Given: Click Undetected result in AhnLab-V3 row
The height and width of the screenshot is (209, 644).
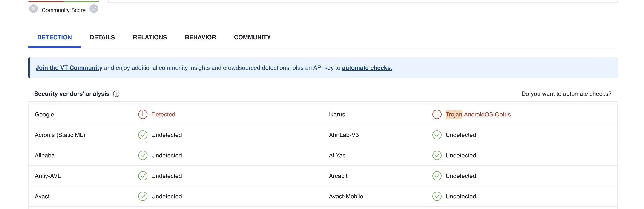Looking at the screenshot, I should (x=461, y=135).
